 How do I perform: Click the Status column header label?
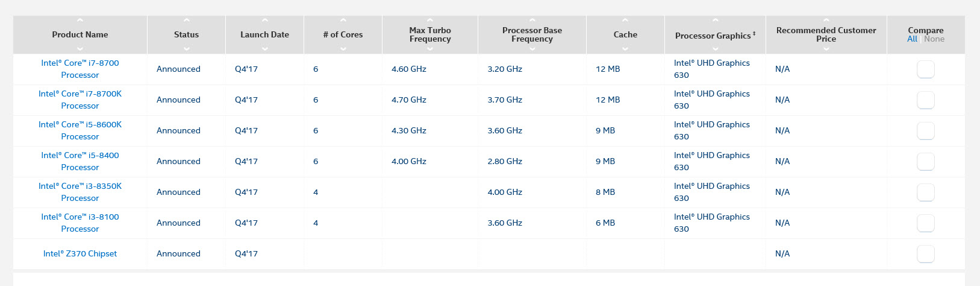(186, 34)
